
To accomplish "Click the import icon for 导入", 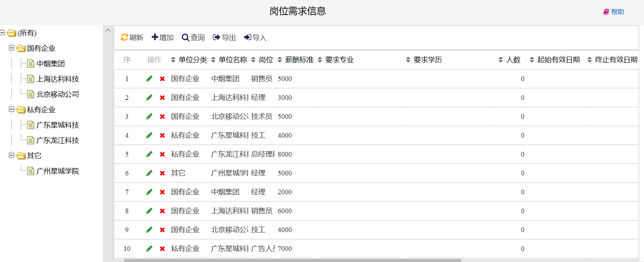I will (248, 37).
